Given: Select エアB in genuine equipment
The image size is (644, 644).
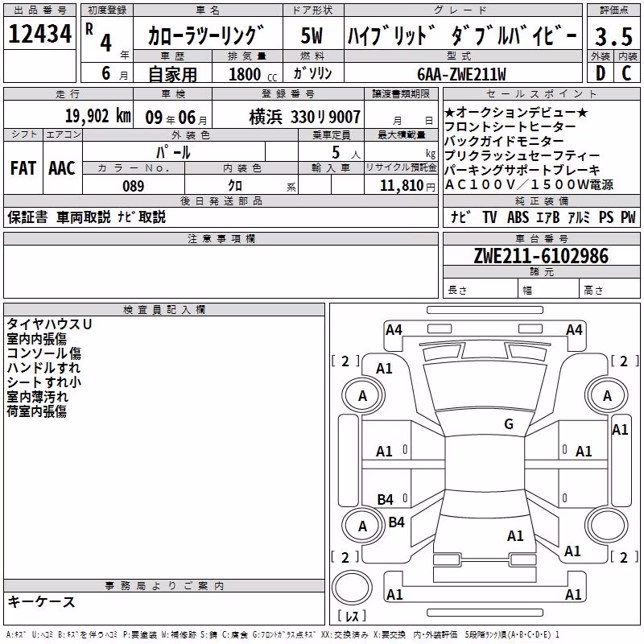Looking at the screenshot, I should [x=548, y=217].
